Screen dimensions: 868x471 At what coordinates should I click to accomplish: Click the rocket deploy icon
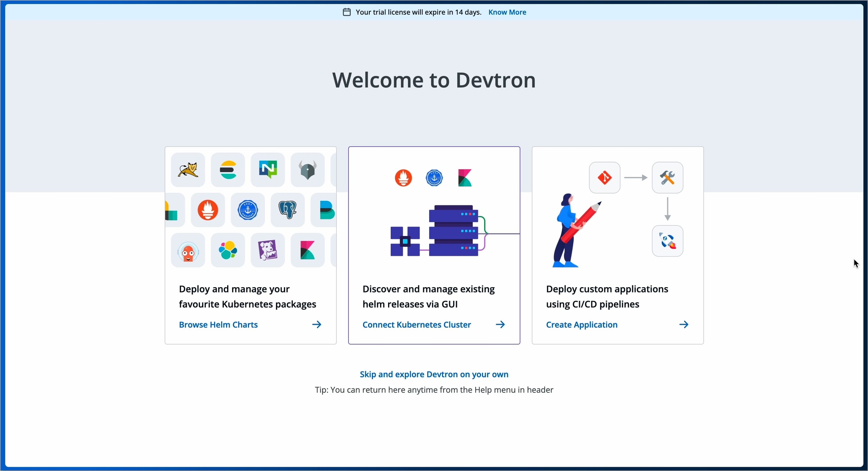click(668, 241)
